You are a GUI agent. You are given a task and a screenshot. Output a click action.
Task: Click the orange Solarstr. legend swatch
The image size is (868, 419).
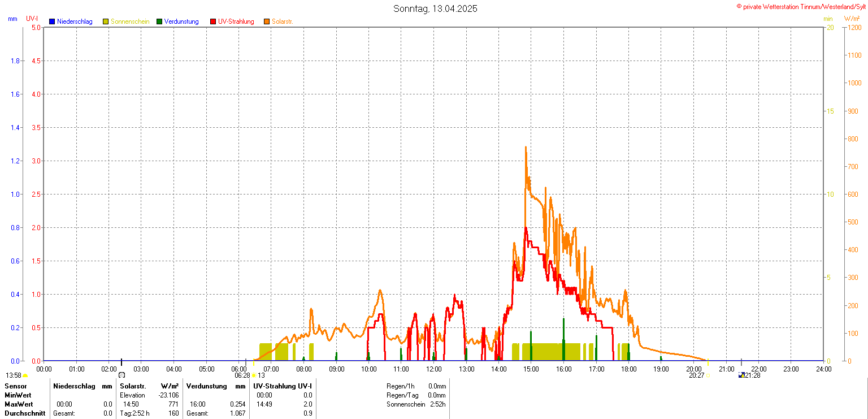coord(267,21)
